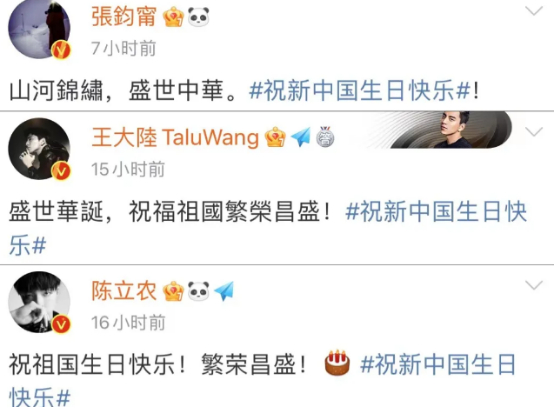This screenshot has height=408, width=554.
Task: Open username 張鈞甯
Action: click(124, 17)
